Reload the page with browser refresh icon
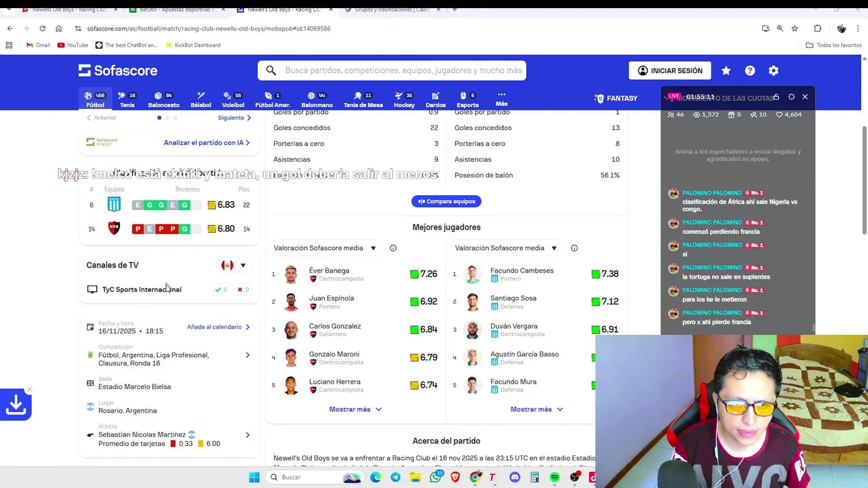Screen dimensions: 868x488 (42, 28)
